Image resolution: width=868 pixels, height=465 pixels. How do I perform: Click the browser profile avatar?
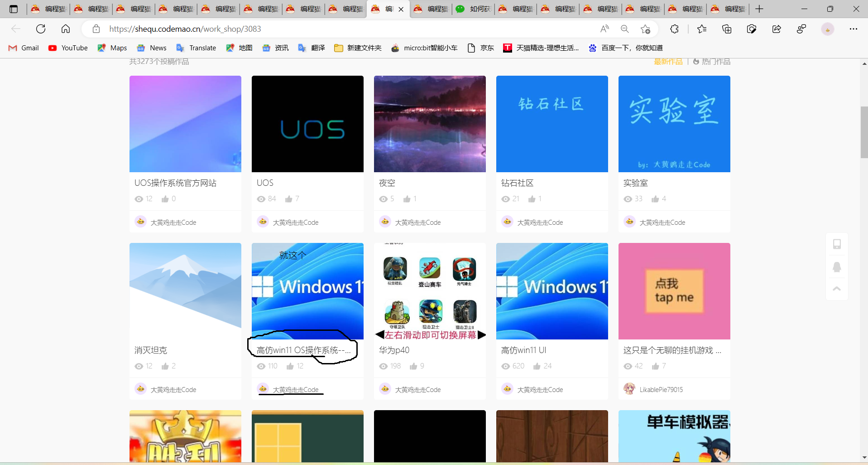pyautogui.click(x=828, y=29)
